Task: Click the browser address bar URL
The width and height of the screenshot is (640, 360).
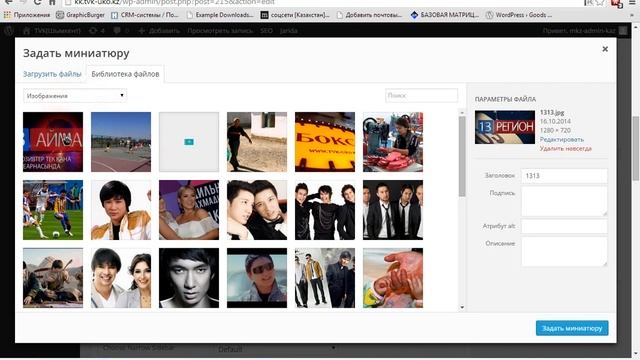Action: click(x=175, y=2)
